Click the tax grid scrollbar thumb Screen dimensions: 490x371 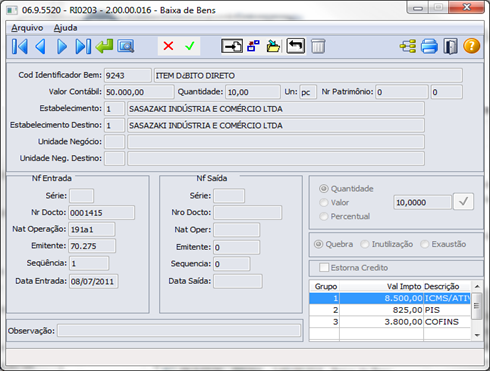coord(477,306)
